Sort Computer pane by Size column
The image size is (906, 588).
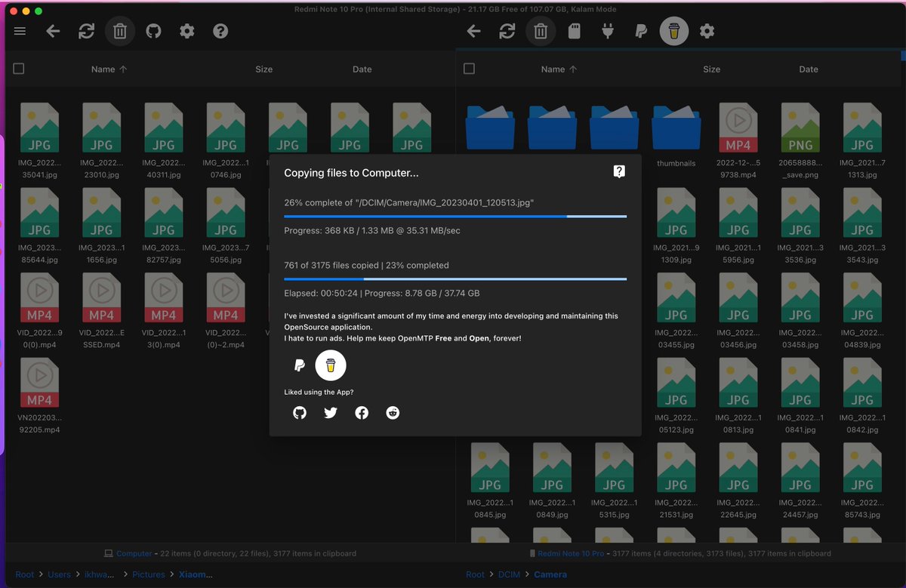(263, 69)
